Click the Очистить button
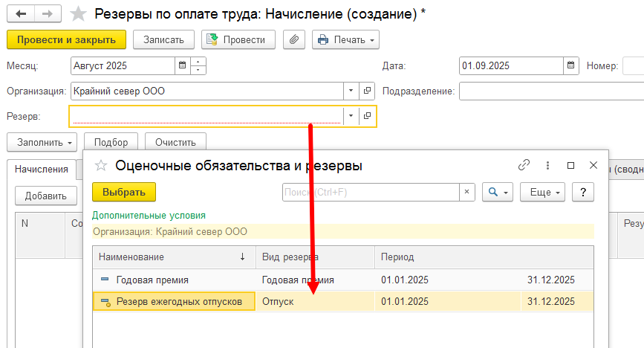The height and width of the screenshot is (348, 644). (x=175, y=142)
